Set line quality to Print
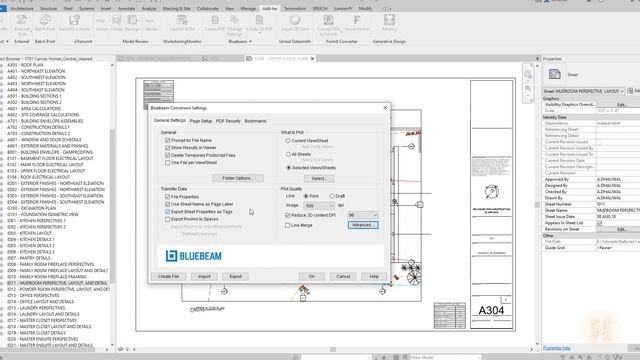The width and height of the screenshot is (640, 360). pos(306,196)
